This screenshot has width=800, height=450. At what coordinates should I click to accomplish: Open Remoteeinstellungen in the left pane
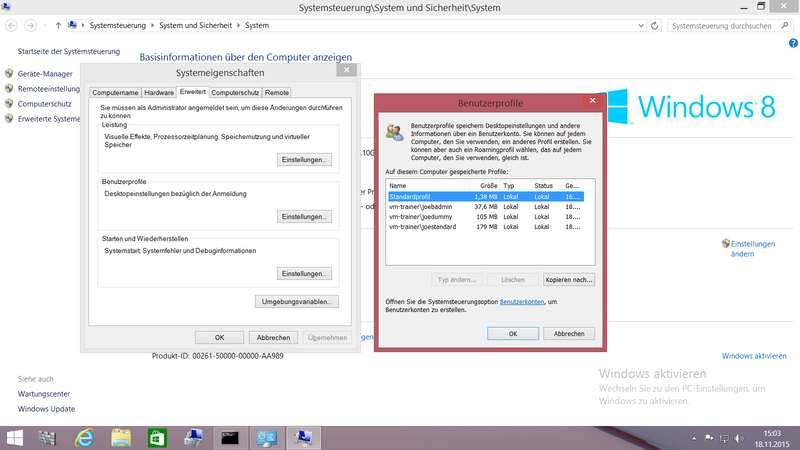coord(49,89)
